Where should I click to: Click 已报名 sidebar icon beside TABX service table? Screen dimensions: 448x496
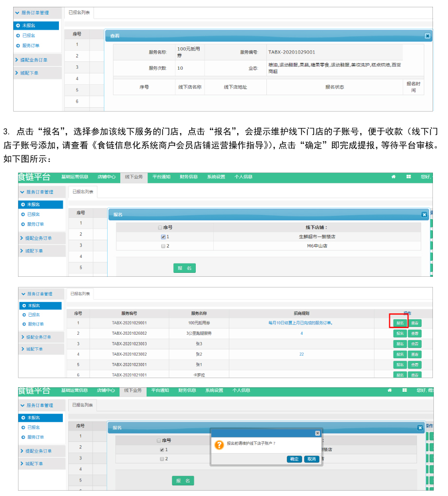coord(23,315)
